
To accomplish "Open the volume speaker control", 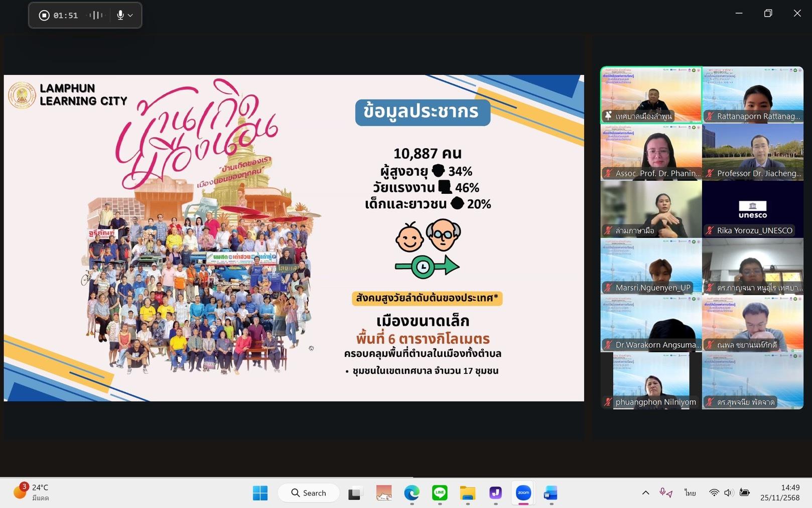I will coord(729,493).
